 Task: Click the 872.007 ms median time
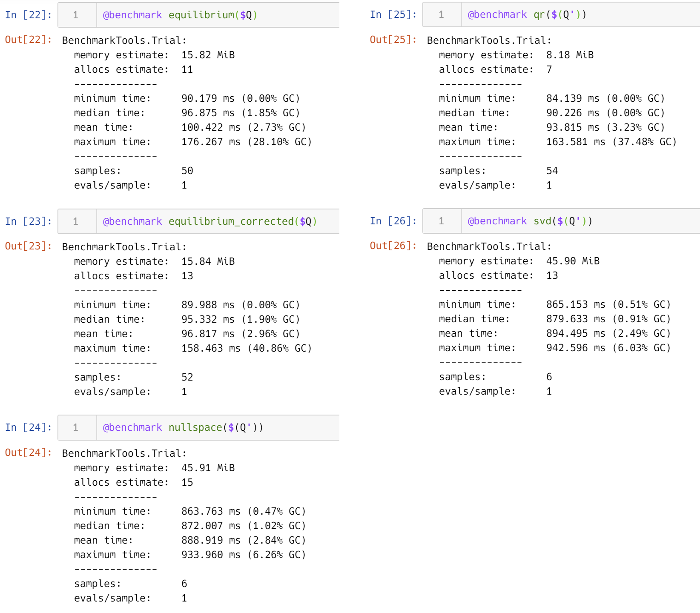(x=211, y=526)
